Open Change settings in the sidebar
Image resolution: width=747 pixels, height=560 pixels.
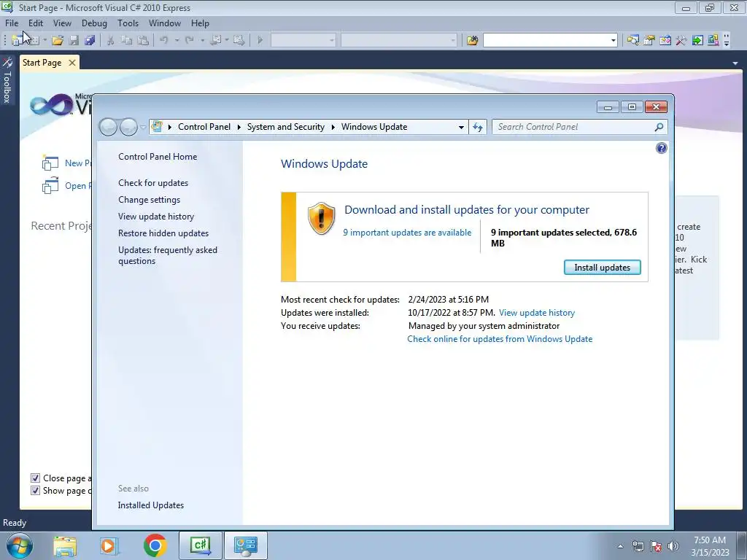coord(149,200)
